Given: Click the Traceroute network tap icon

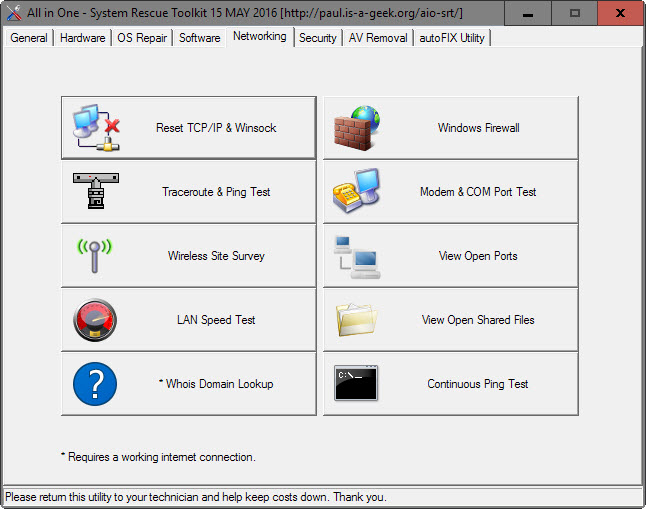Looking at the screenshot, I should pos(96,191).
